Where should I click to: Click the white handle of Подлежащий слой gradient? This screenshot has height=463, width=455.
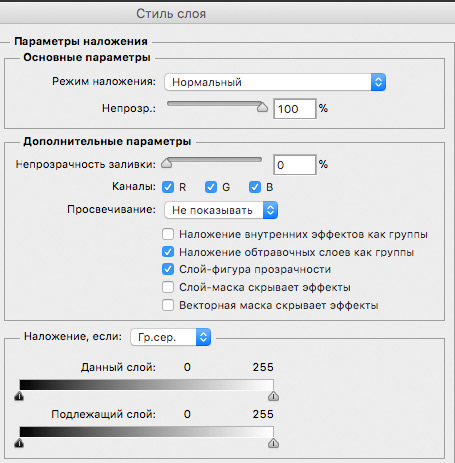(x=273, y=443)
